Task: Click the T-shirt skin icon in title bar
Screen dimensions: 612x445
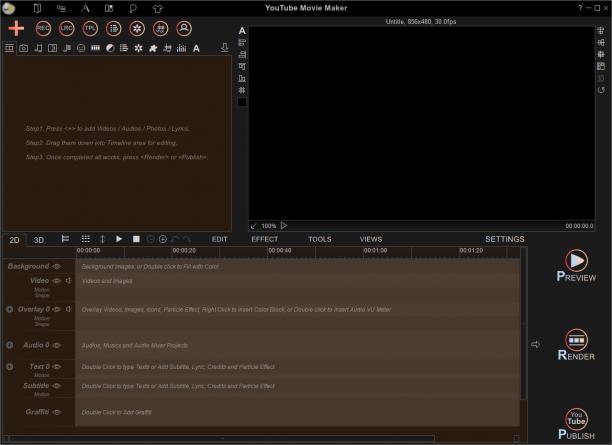Action: [158, 8]
